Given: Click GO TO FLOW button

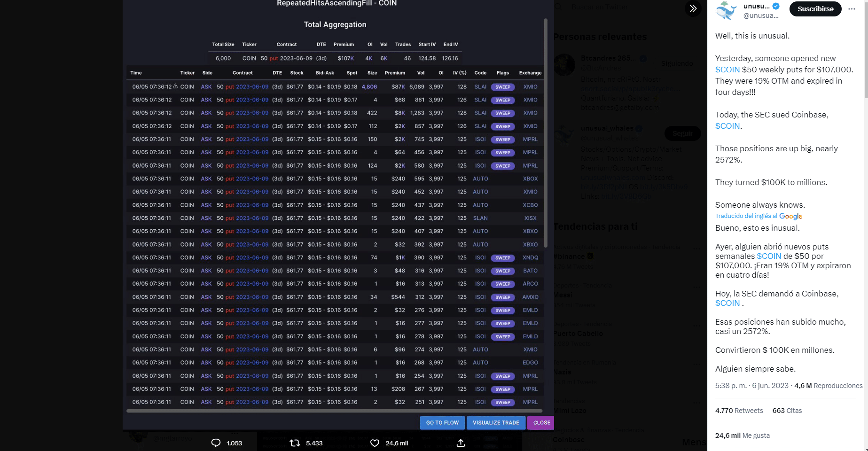Looking at the screenshot, I should pos(442,423).
